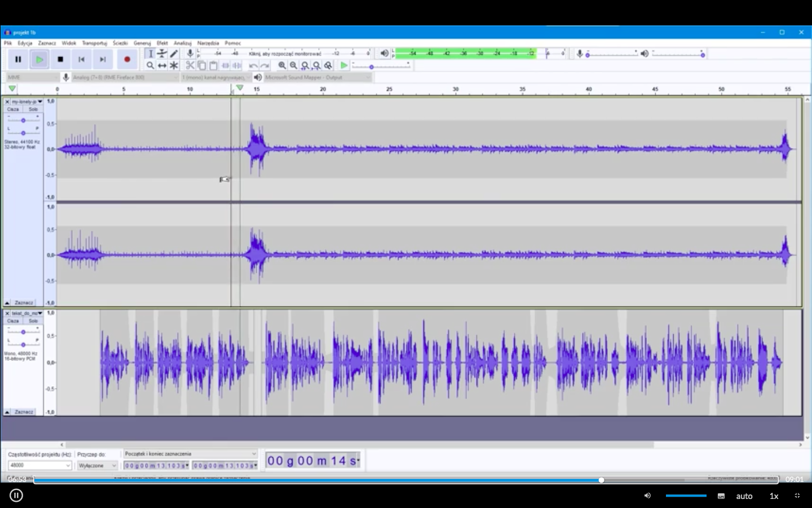812x508 pixels.
Task: Click the selection start time field
Action: point(156,466)
